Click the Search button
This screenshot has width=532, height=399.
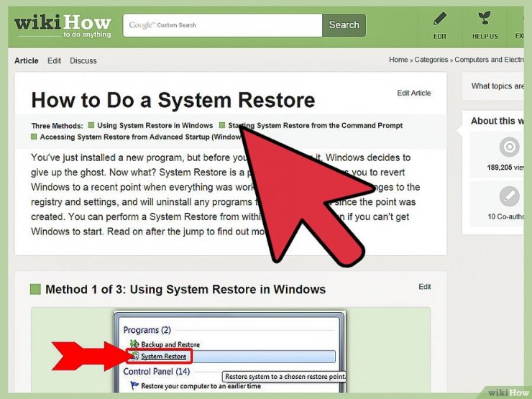click(344, 25)
